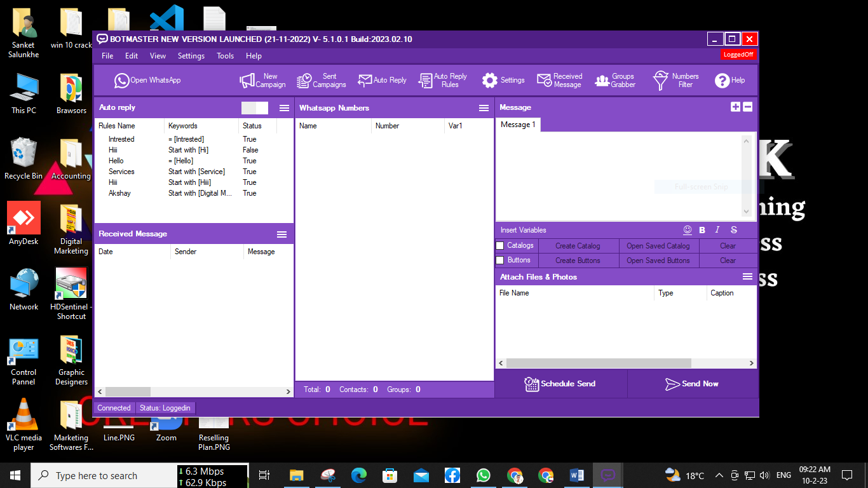The width and height of the screenshot is (868, 488).
Task: Open Insert Variables
Action: click(x=524, y=230)
